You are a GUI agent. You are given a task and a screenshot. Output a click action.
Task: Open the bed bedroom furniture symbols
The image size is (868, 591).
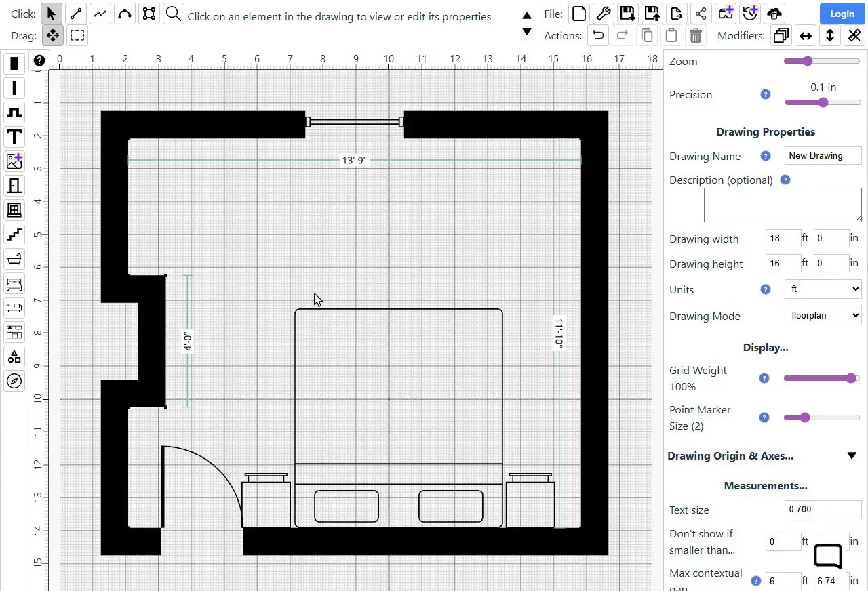point(14,283)
